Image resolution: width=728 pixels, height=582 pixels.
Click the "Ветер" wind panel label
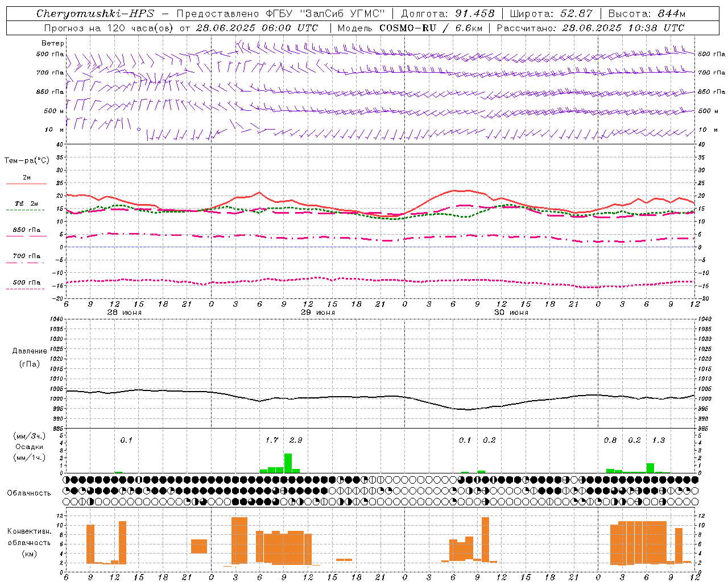(x=53, y=43)
